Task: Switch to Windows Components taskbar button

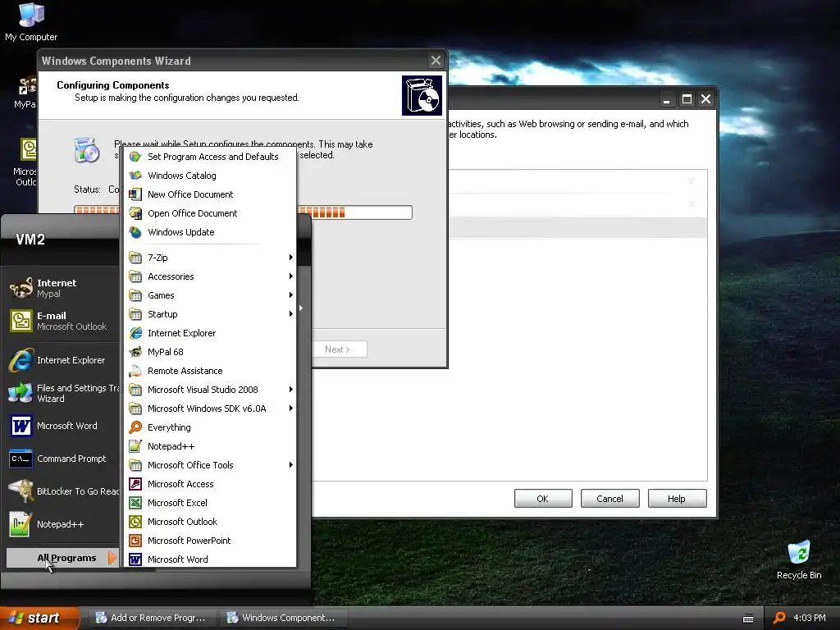Action: (x=282, y=618)
